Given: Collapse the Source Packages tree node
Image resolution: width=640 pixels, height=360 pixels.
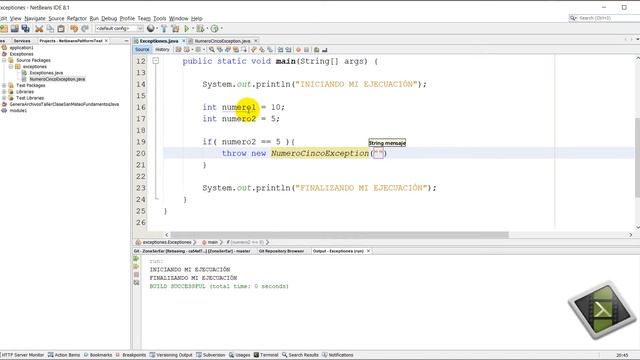Looking at the screenshot, I should (4, 60).
